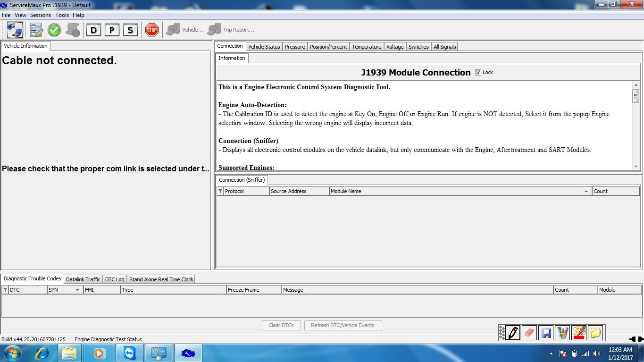This screenshot has height=362, width=644.
Task: Open the form with pencil toolbar icon
Action: (36, 30)
